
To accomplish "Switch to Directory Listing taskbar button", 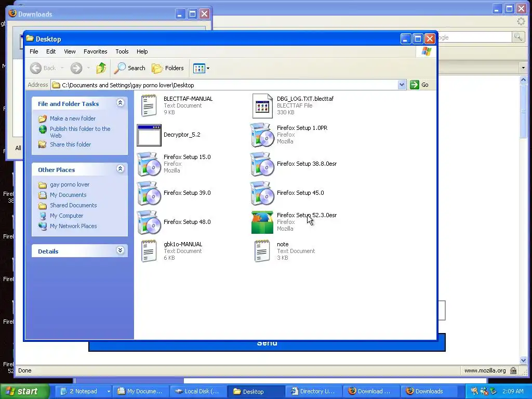I will (313, 391).
